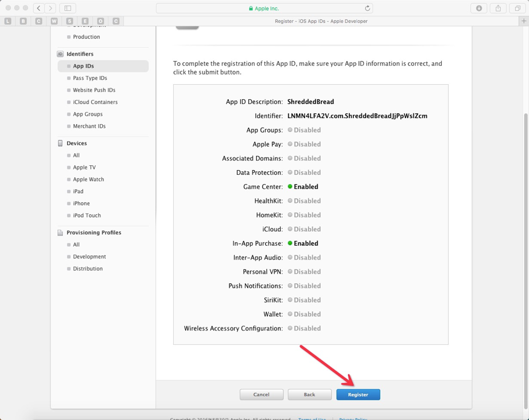This screenshot has width=529, height=420.
Task: Click SiriKit Disabled status
Action: click(304, 300)
